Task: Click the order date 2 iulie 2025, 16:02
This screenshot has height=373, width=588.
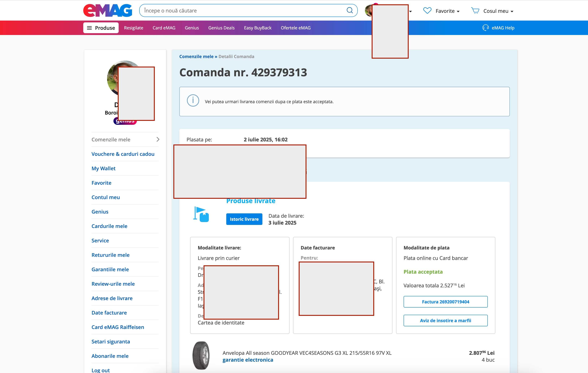Action: pyautogui.click(x=266, y=140)
